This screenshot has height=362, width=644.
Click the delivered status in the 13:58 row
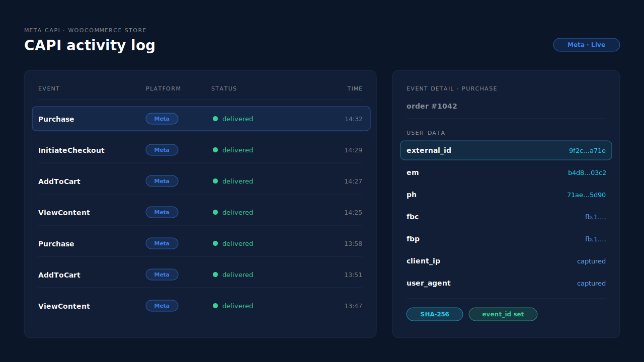(237, 243)
